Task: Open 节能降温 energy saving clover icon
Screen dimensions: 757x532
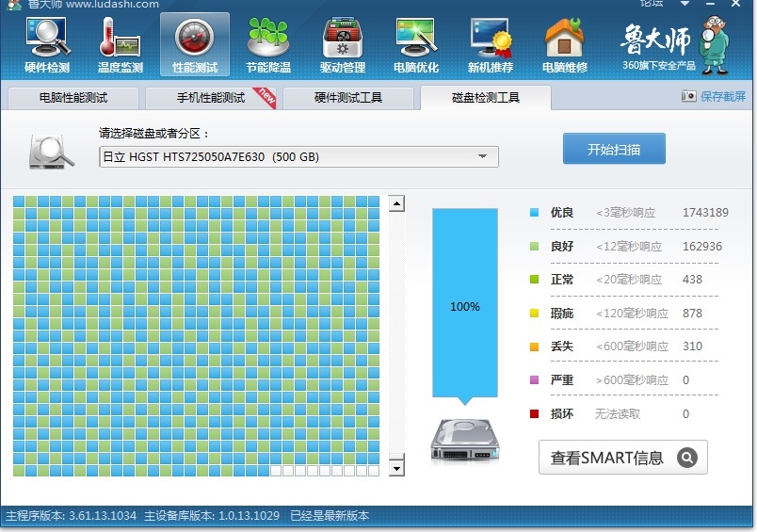Action: pyautogui.click(x=268, y=45)
